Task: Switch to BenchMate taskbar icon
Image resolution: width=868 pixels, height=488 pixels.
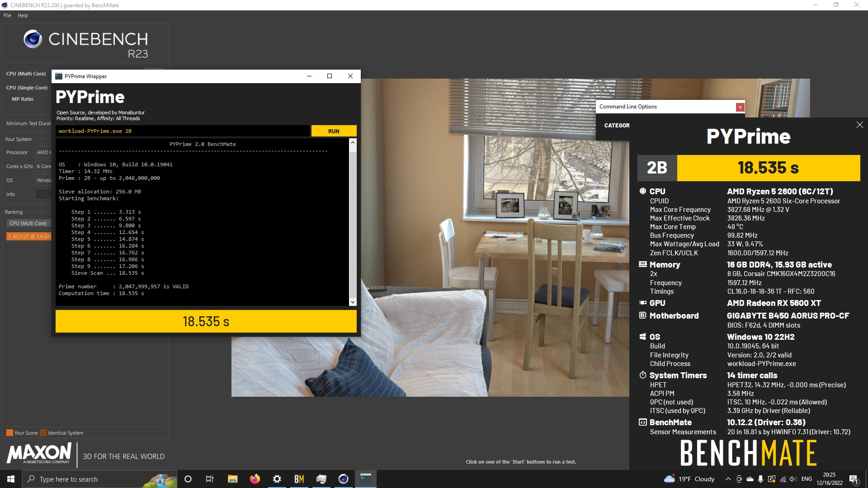Action: coord(299,479)
